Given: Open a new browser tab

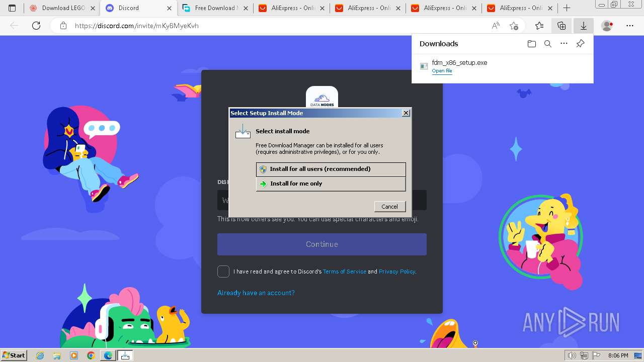Looking at the screenshot, I should click(567, 8).
